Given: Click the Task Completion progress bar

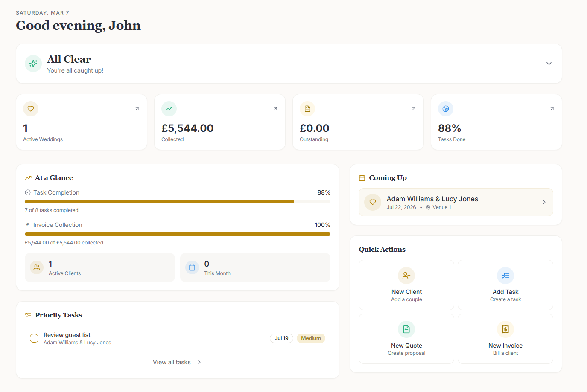Looking at the screenshot, I should [177, 201].
